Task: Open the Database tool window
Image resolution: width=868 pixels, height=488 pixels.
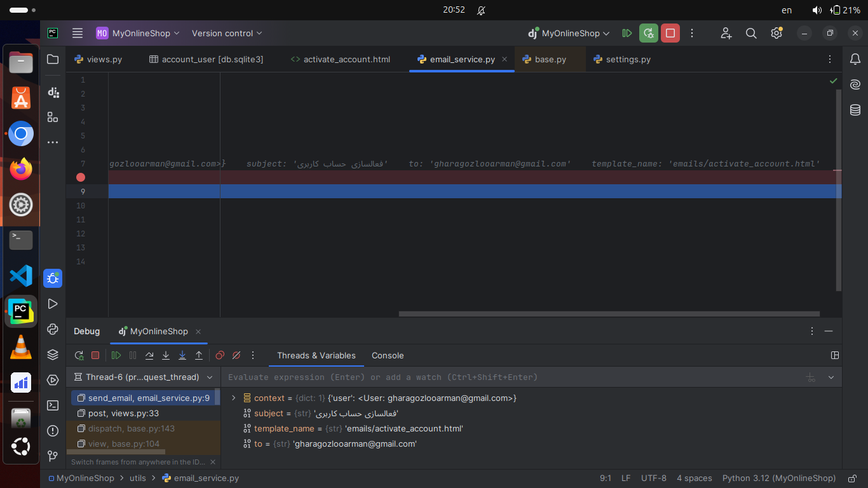Action: tap(855, 110)
